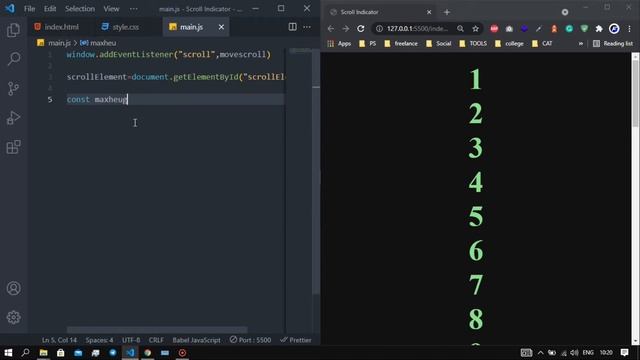This screenshot has width=640, height=360.
Task: Show more bookmarks chevron
Action: point(580,44)
